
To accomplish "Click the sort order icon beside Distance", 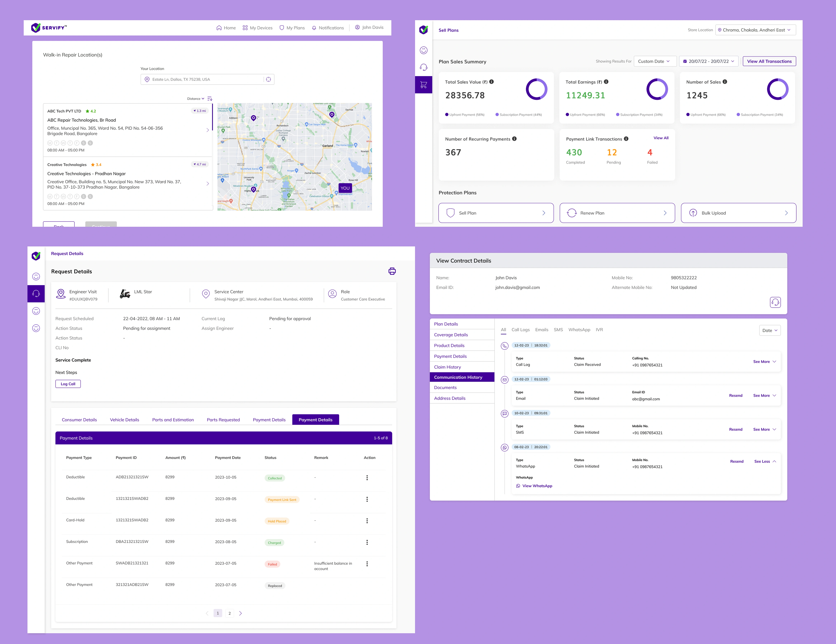I will click(210, 99).
